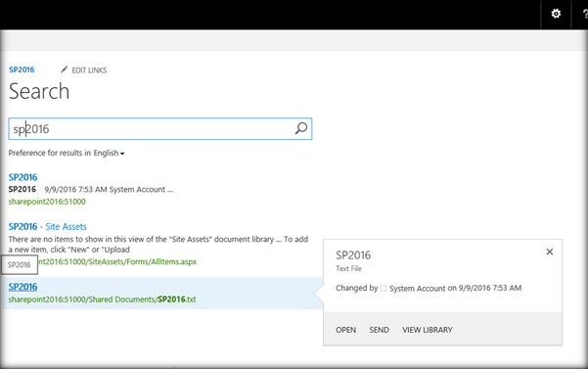This screenshot has width=588, height=369.
Task: Open the highlighted SP2016 text file result
Action: (23, 287)
